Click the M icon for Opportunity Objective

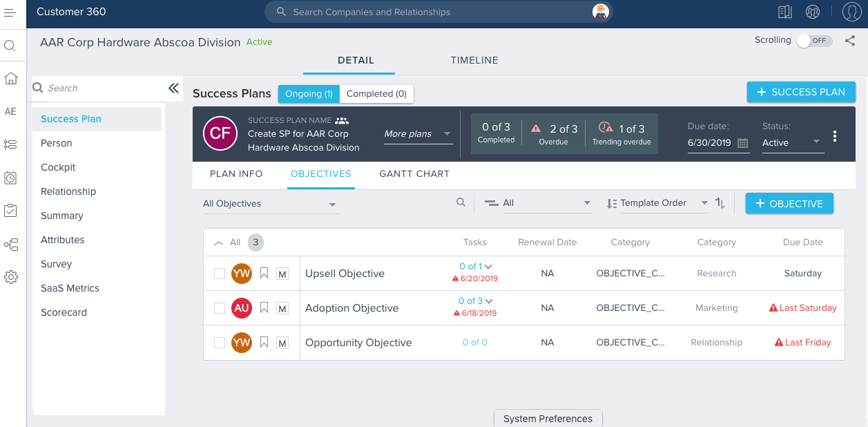[x=282, y=343]
